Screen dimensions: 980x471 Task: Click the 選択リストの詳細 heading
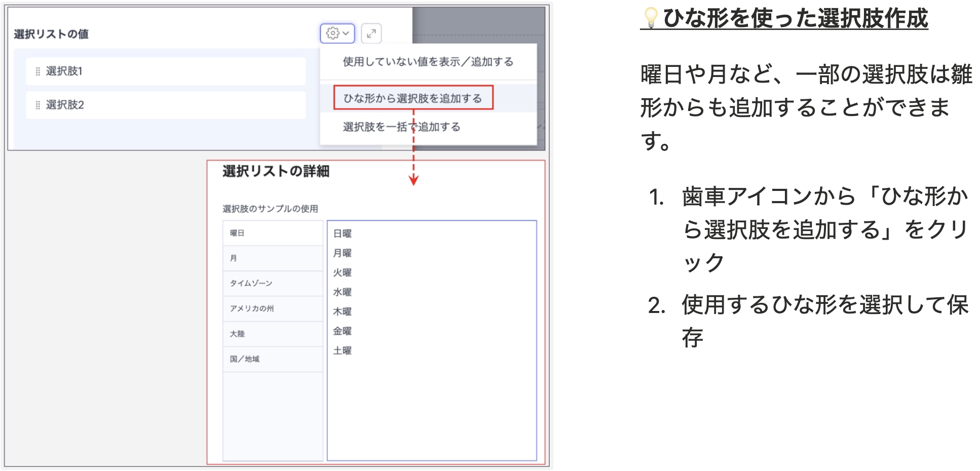click(x=276, y=171)
